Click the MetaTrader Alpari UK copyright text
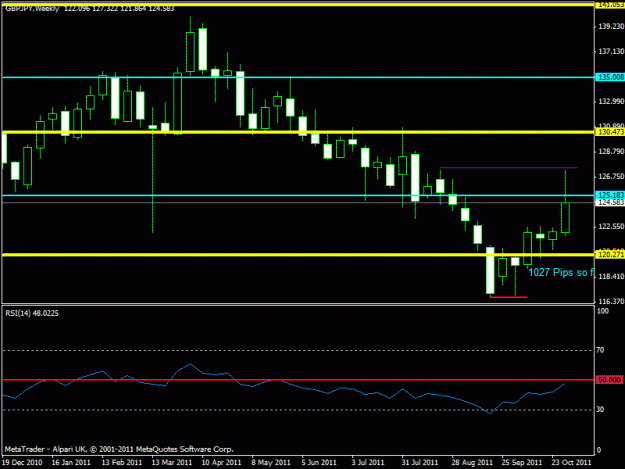Screen dimensions: 625x469 (119, 449)
